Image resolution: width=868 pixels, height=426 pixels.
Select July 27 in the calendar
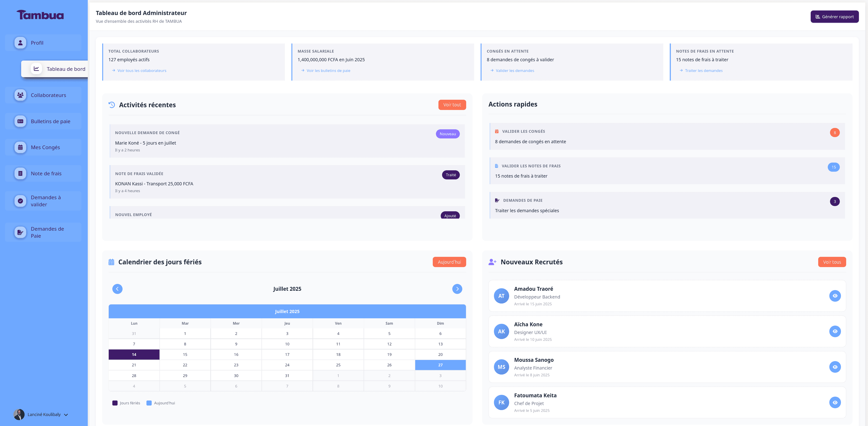coord(440,365)
